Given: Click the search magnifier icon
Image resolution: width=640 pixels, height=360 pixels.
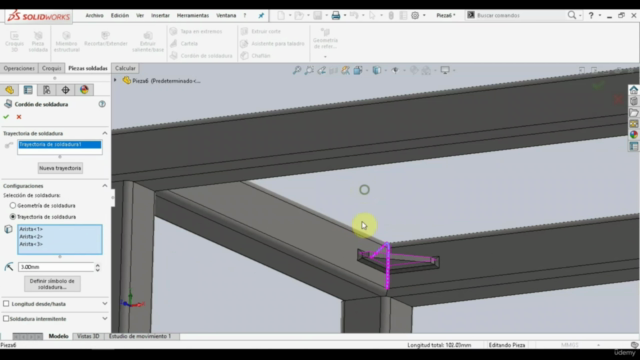Looking at the screenshot, I should tap(572, 15).
